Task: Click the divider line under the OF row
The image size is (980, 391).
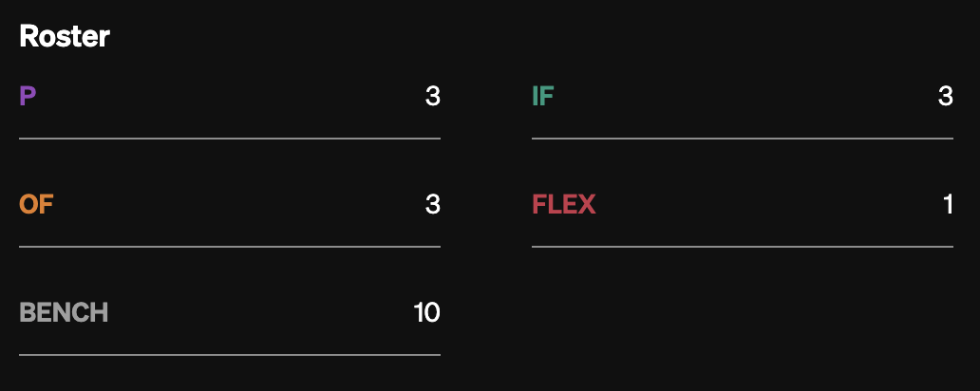Action: [x=230, y=247]
